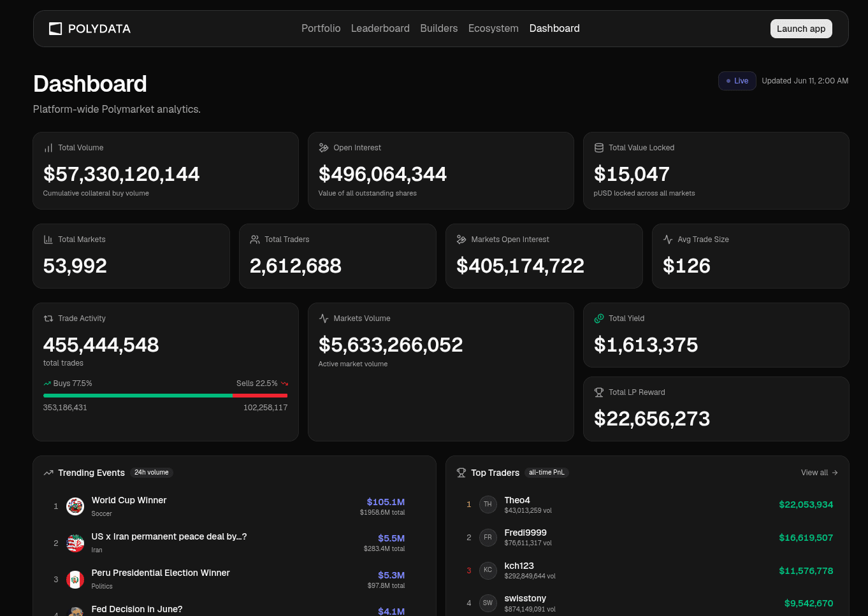Click the Sells trending-down icon
The width and height of the screenshot is (868, 616).
(x=284, y=383)
